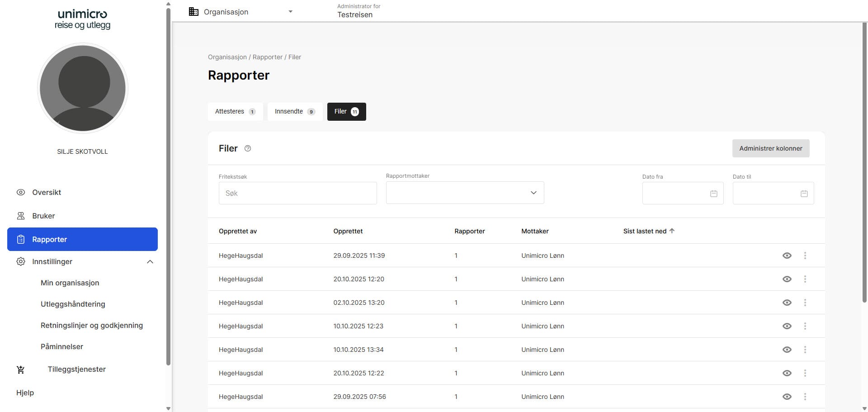868x412 pixels.
Task: Open the Dato fra calendar icon
Action: pyautogui.click(x=714, y=194)
